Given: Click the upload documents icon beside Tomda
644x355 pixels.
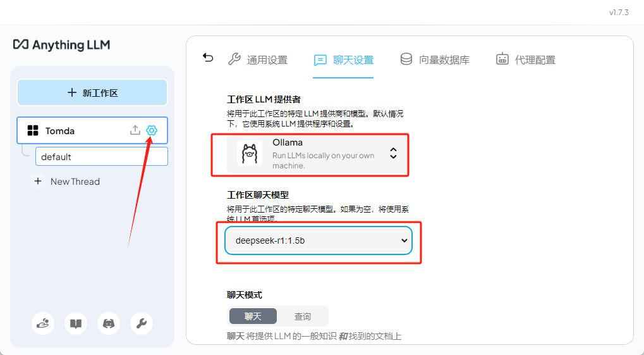Looking at the screenshot, I should tap(135, 130).
